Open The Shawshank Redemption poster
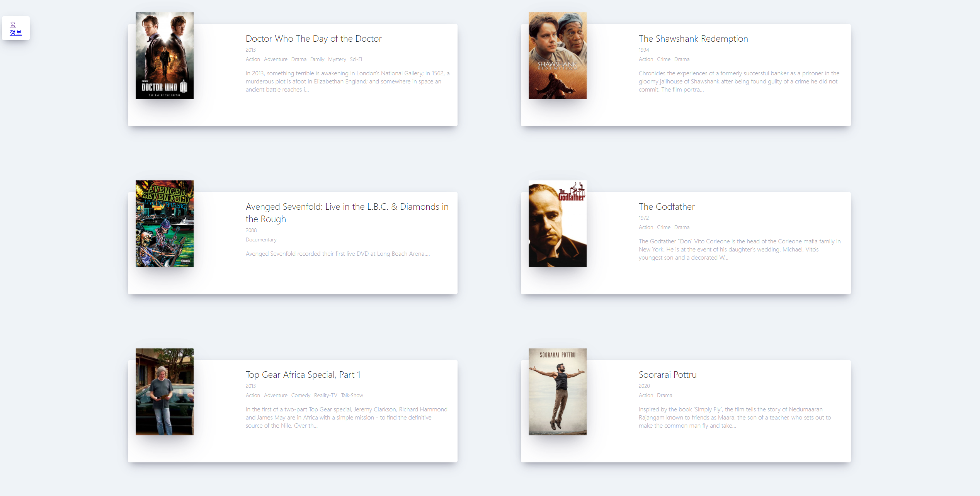This screenshot has width=980, height=496. pyautogui.click(x=557, y=56)
